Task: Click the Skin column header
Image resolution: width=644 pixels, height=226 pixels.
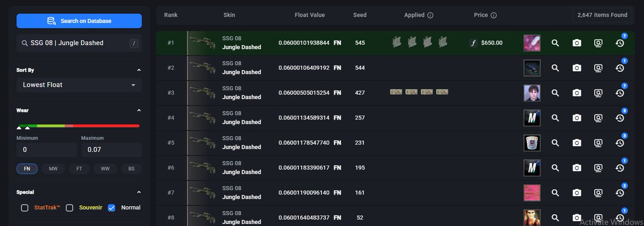Action: coord(229,15)
